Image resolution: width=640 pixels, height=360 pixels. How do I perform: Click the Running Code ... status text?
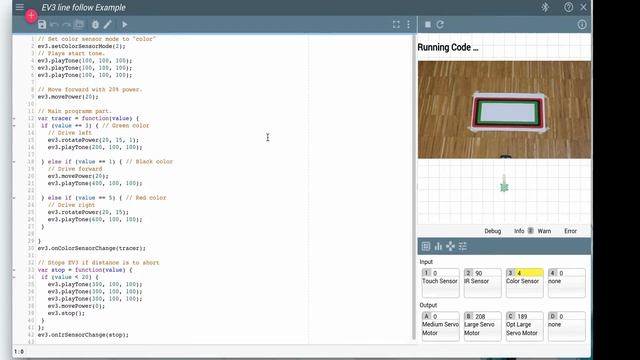(x=448, y=47)
